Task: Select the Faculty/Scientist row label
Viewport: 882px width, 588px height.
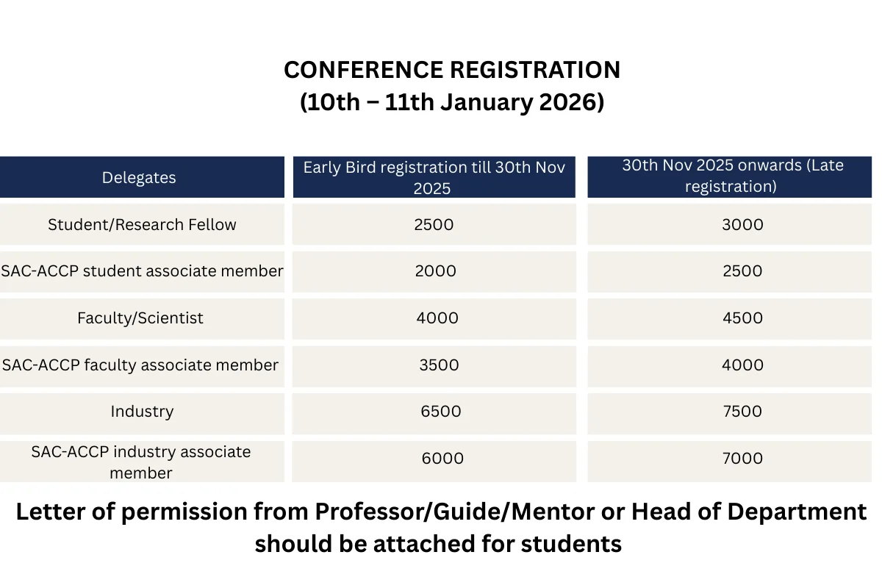Action: click(140, 318)
